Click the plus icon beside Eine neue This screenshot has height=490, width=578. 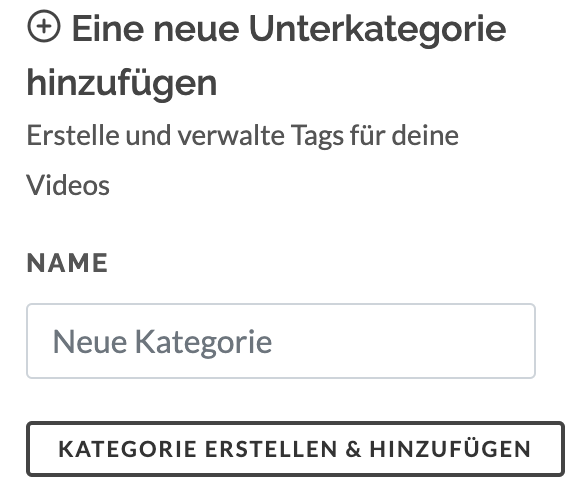(x=44, y=26)
